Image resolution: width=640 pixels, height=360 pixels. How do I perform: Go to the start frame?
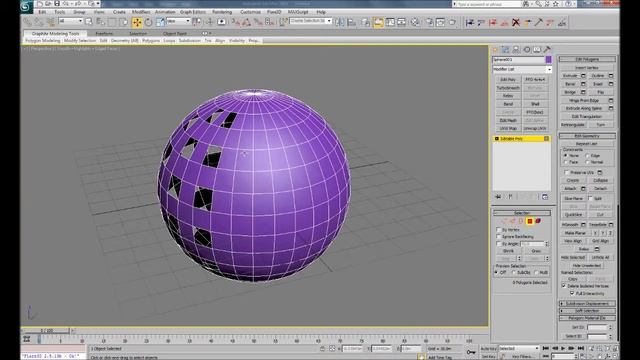pyautogui.click(x=546, y=348)
